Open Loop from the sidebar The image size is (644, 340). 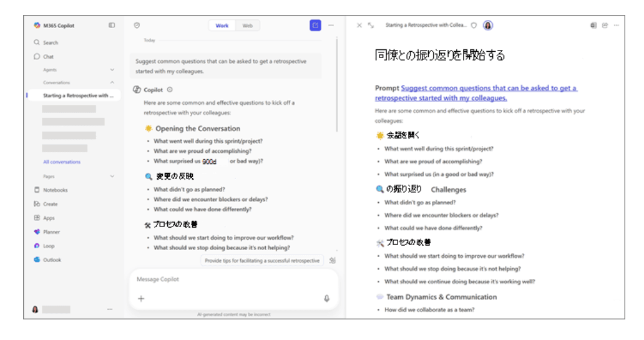[x=49, y=246]
